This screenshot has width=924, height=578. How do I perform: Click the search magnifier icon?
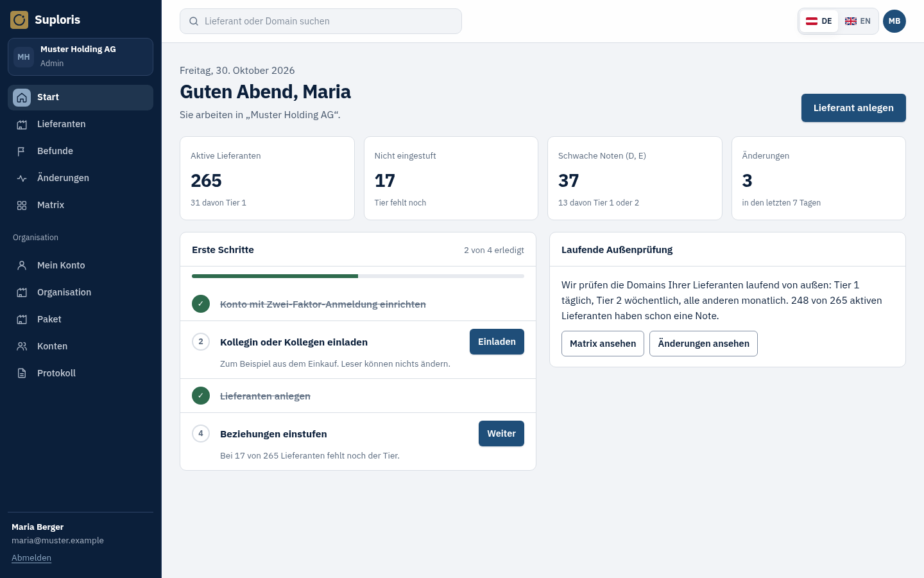pyautogui.click(x=194, y=21)
